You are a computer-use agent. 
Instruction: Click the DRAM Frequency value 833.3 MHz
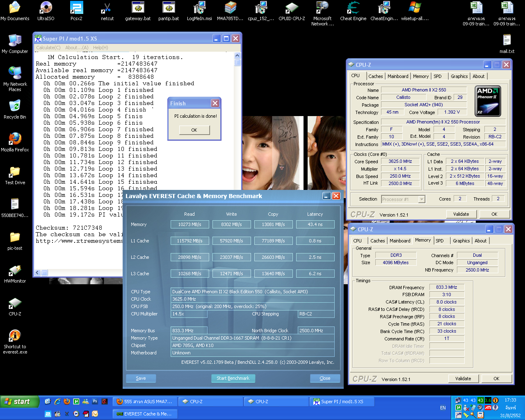point(447,287)
